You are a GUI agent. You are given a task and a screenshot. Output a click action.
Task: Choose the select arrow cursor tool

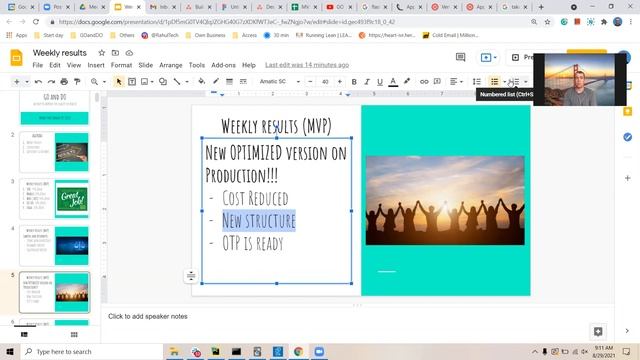tap(119, 82)
